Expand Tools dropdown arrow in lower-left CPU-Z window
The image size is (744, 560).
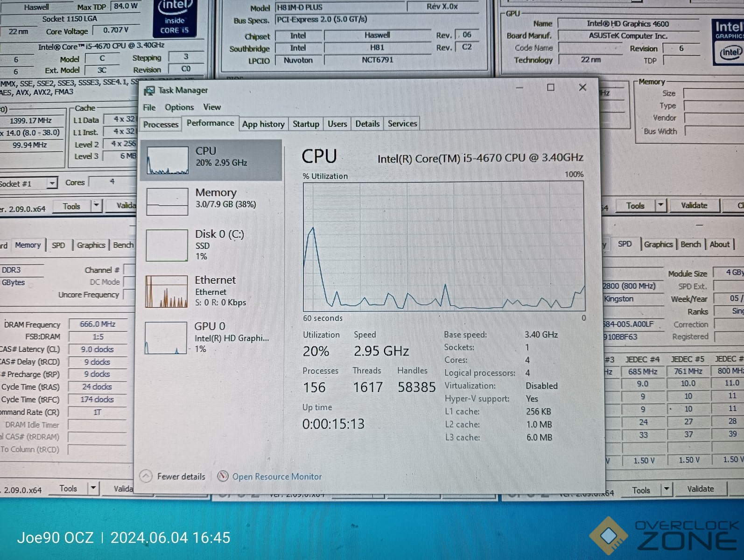[93, 488]
